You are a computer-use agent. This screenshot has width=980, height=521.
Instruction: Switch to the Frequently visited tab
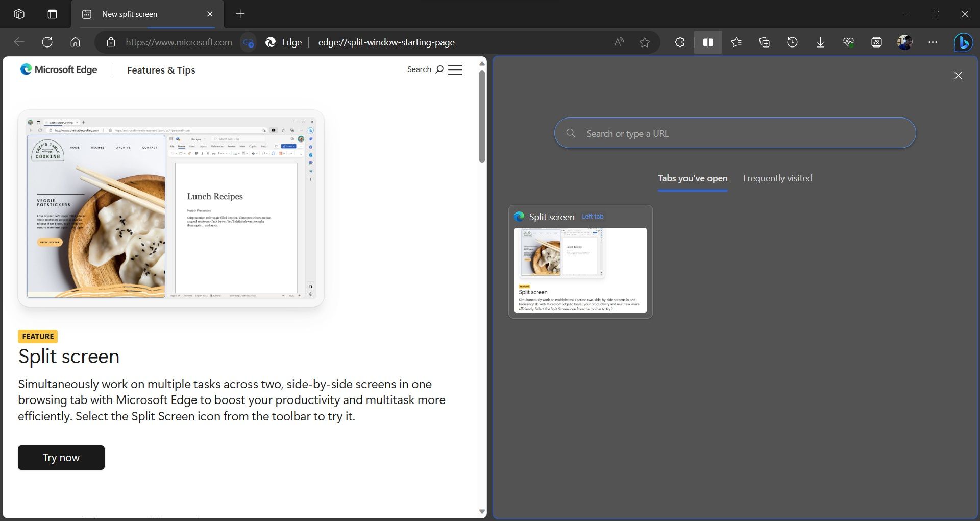point(777,178)
